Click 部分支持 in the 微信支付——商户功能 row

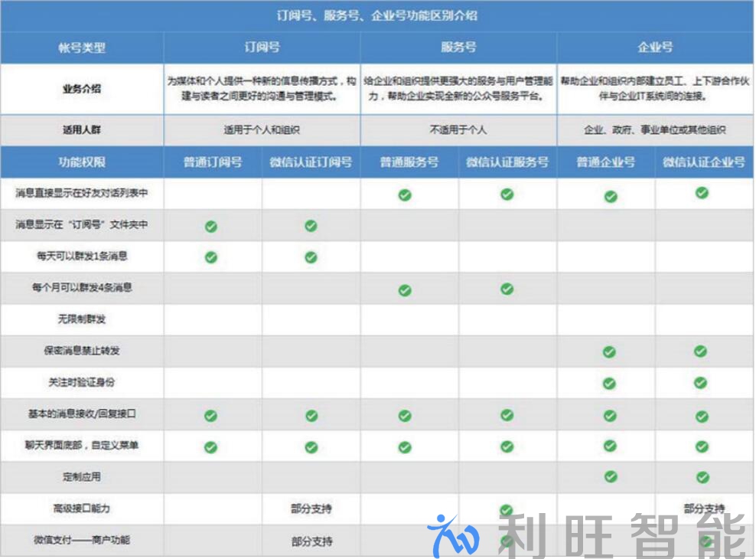pos(312,541)
